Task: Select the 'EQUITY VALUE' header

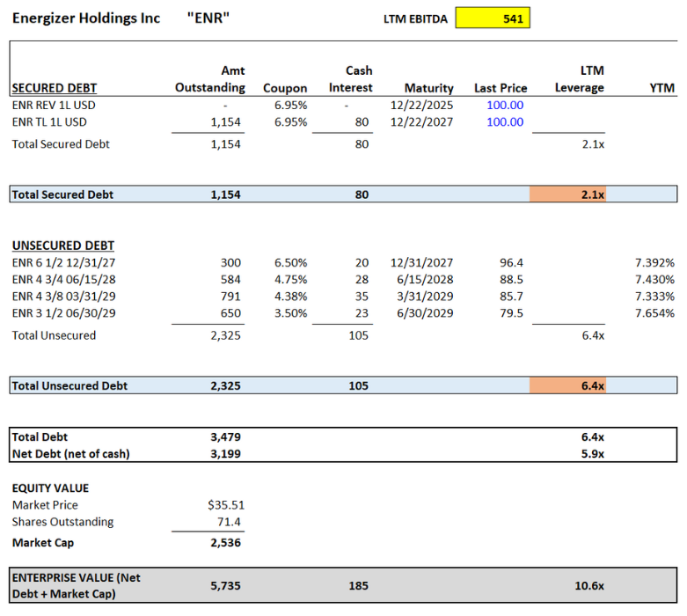Action: pyautogui.click(x=50, y=488)
